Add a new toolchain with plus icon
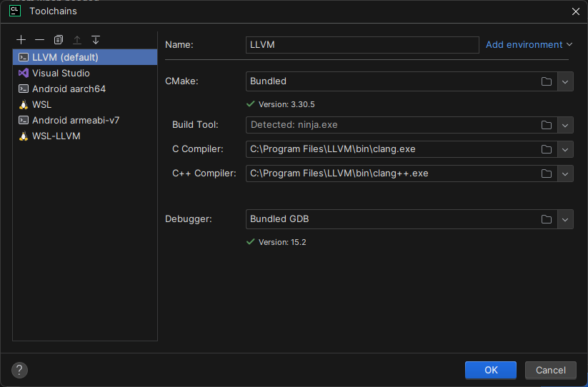Viewport: 588px width, 387px height. pos(21,40)
